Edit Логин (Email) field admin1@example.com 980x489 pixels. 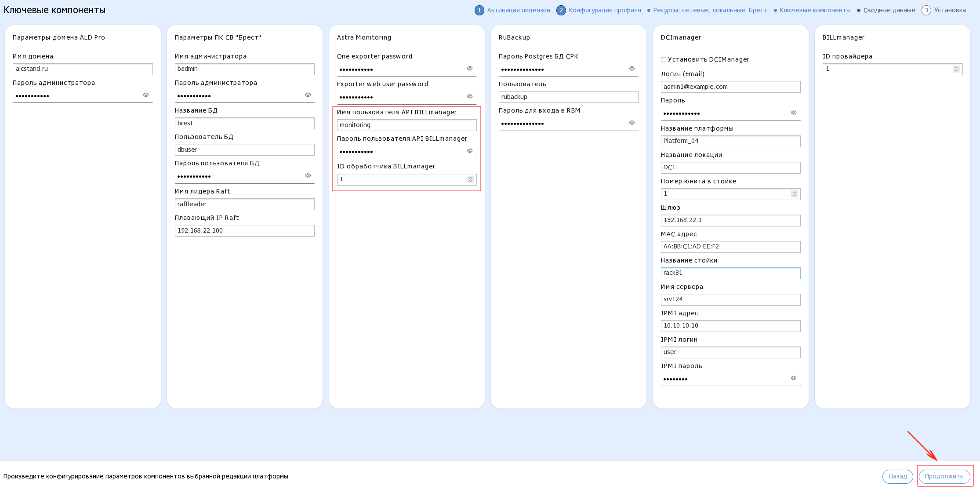pyautogui.click(x=730, y=87)
